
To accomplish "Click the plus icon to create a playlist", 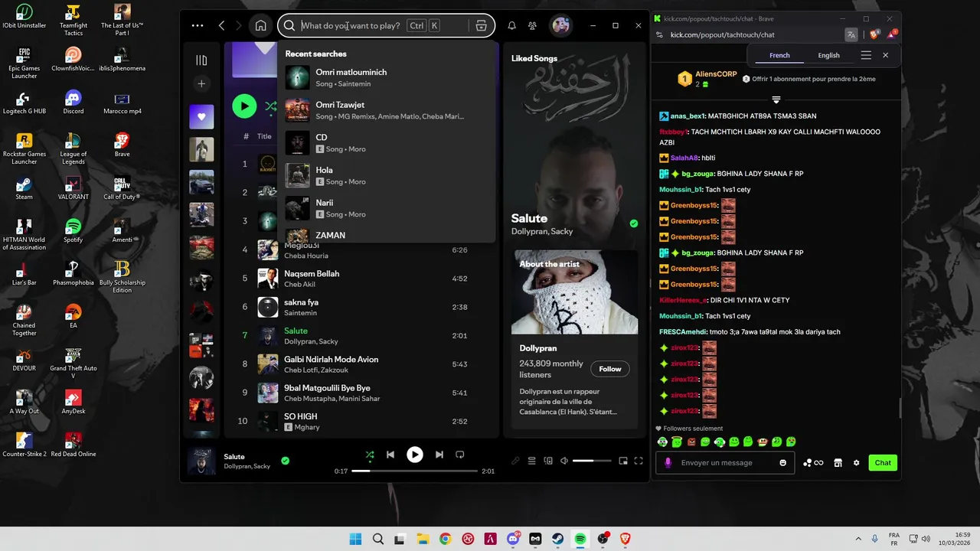I will pyautogui.click(x=201, y=83).
